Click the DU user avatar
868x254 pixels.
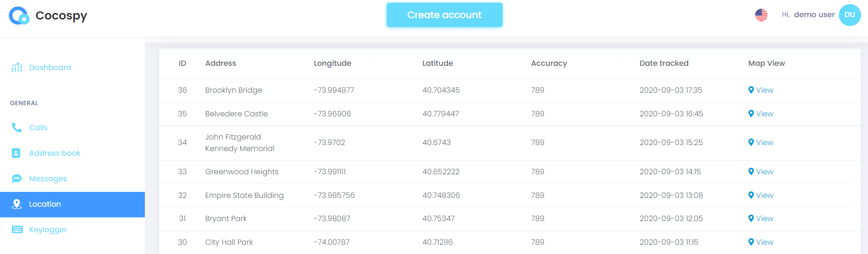tap(849, 15)
